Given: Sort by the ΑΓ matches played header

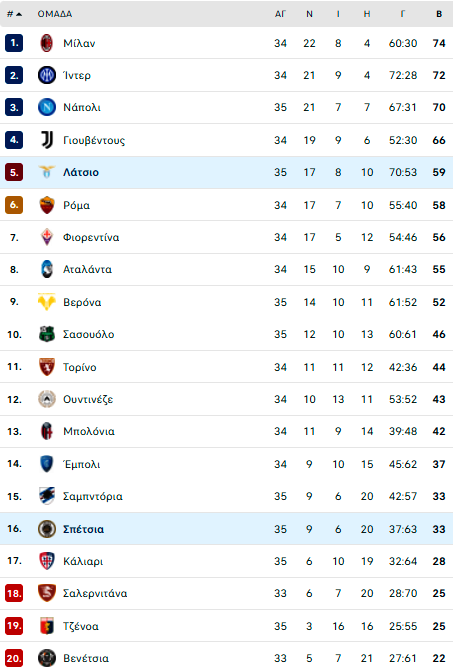Looking at the screenshot, I should (280, 14).
